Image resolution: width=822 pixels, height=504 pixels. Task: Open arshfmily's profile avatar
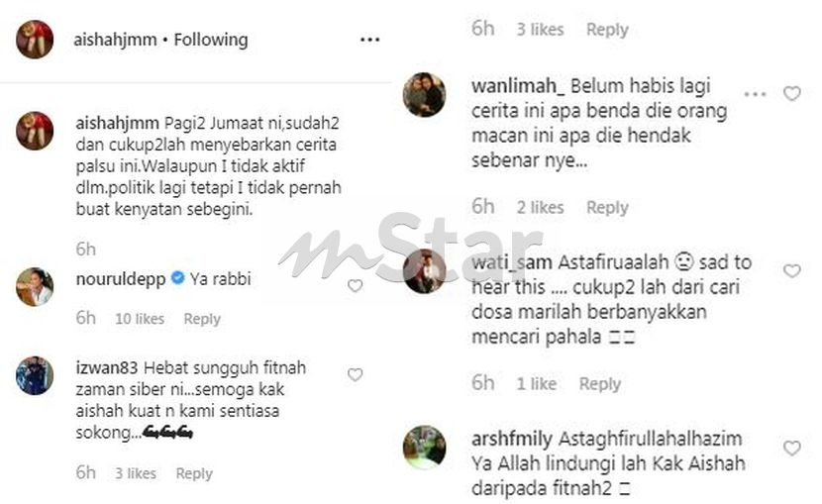click(424, 447)
